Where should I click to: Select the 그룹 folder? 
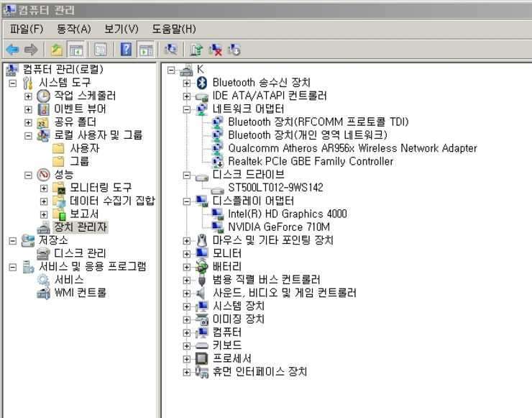(79, 161)
